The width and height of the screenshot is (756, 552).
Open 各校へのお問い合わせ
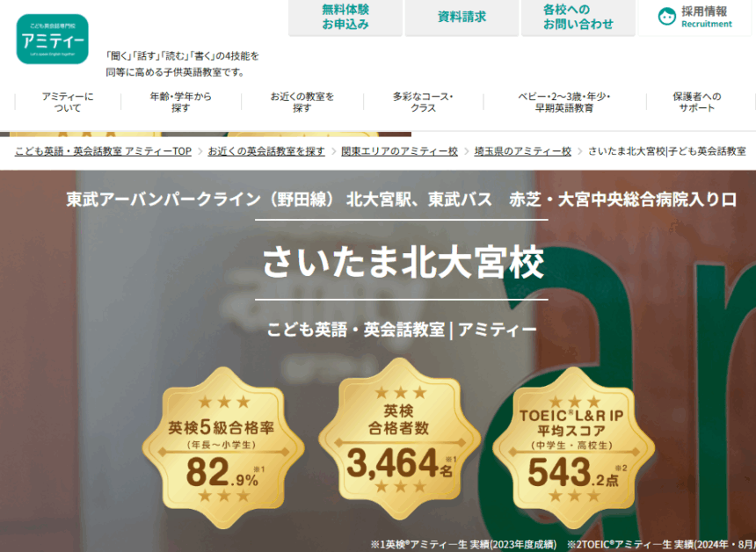click(578, 17)
